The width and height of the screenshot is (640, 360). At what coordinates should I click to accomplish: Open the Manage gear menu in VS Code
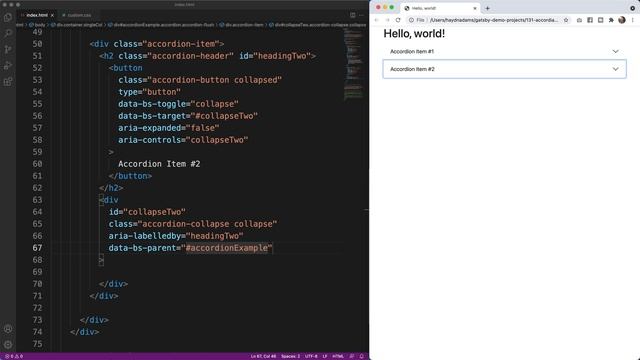pyautogui.click(x=8, y=344)
